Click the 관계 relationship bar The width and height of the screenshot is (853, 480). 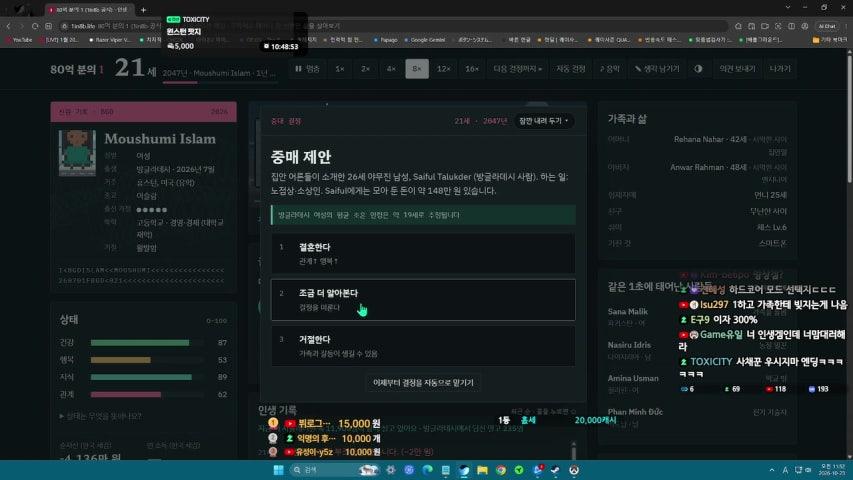click(146, 394)
